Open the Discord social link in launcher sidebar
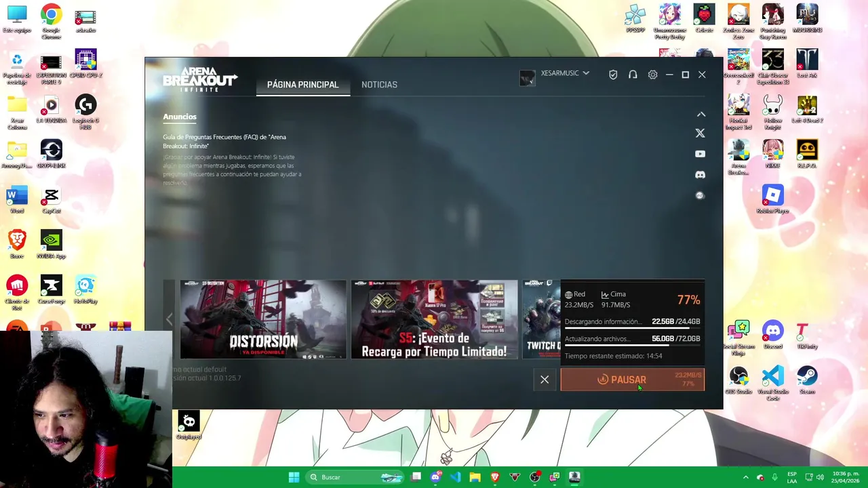The width and height of the screenshot is (868, 488). [x=700, y=175]
